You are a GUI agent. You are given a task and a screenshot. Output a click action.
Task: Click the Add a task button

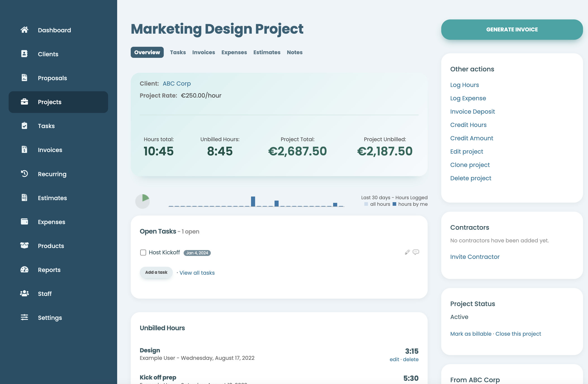pyautogui.click(x=156, y=272)
